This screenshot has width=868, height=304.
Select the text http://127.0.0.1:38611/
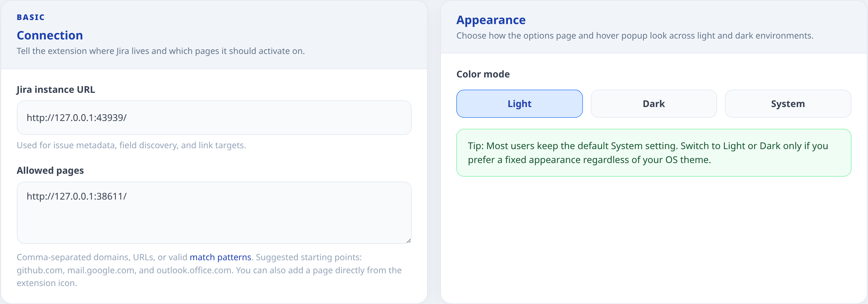tap(76, 196)
